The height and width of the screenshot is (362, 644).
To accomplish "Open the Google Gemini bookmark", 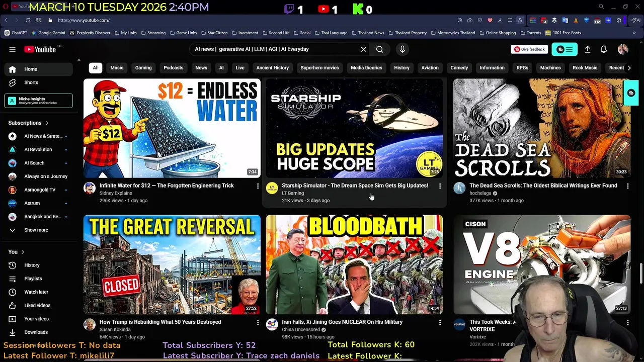I will (x=48, y=33).
